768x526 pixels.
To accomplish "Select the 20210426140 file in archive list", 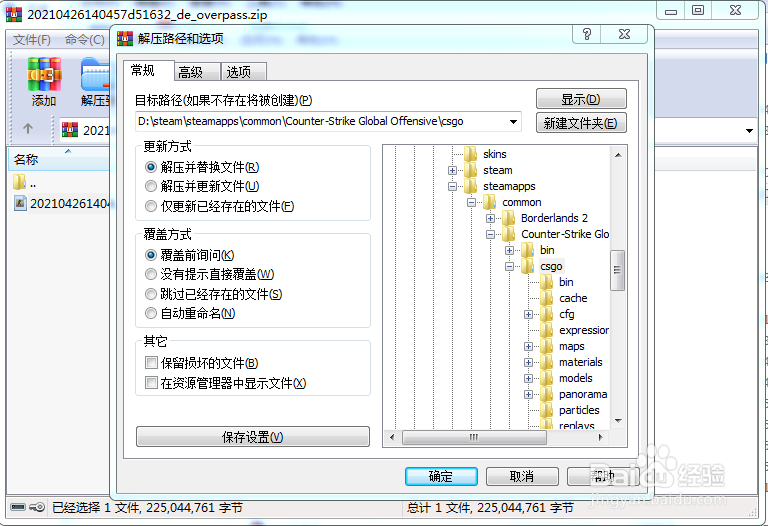I will pos(61,203).
